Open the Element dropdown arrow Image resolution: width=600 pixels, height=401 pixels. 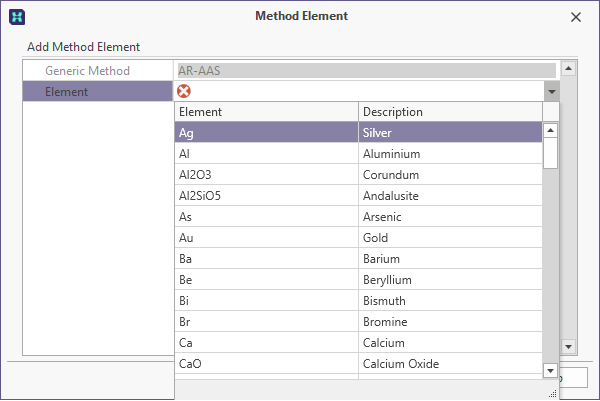(551, 91)
